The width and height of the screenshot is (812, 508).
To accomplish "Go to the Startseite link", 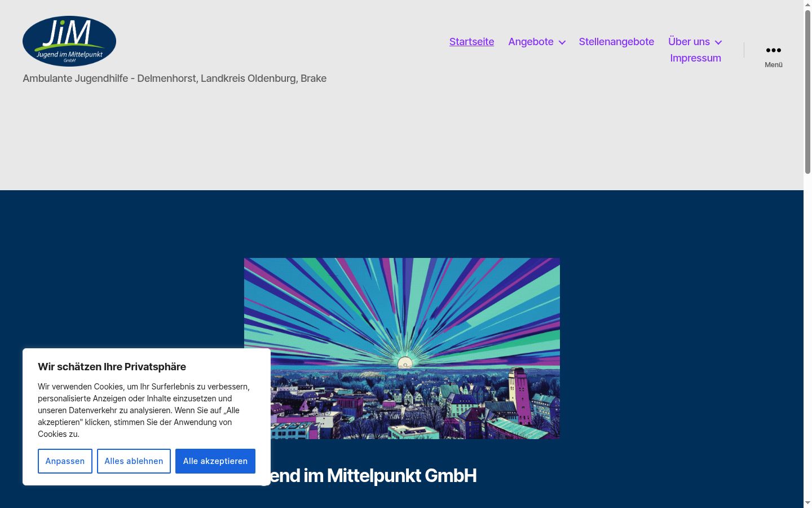I will 471,42.
